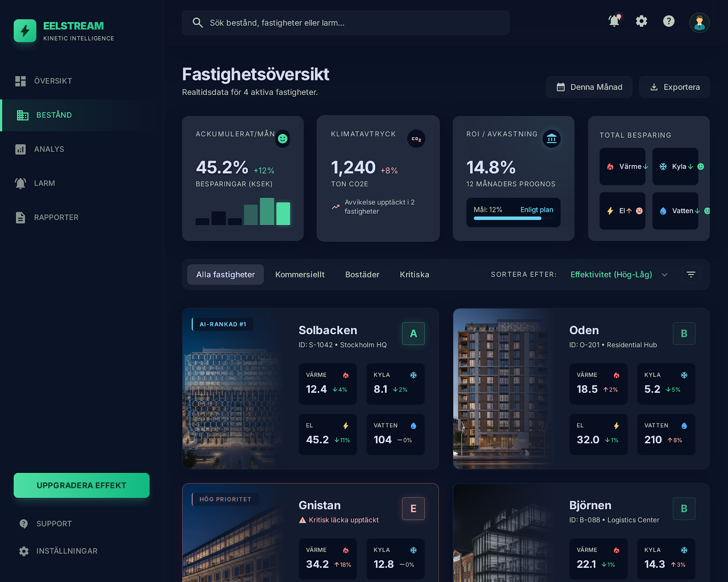This screenshot has height=582, width=728.
Task: Click the ROI Mål 12% progress bar
Action: click(513, 218)
